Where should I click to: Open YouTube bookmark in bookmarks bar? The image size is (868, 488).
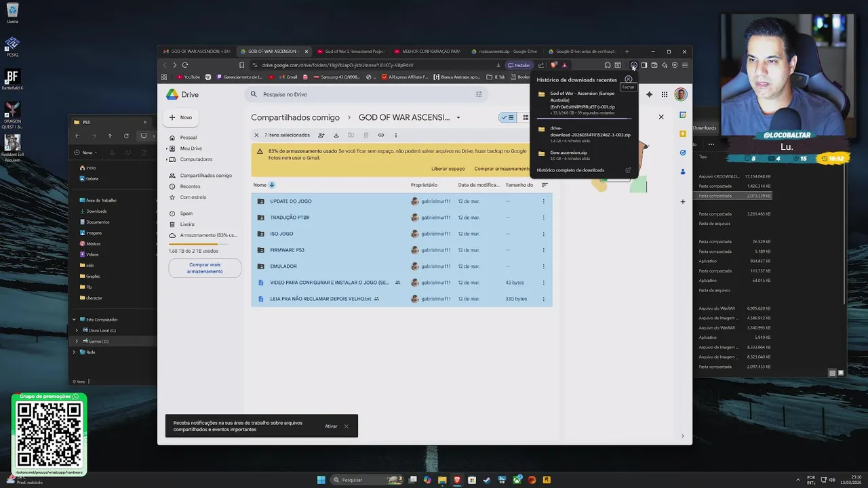tap(189, 77)
